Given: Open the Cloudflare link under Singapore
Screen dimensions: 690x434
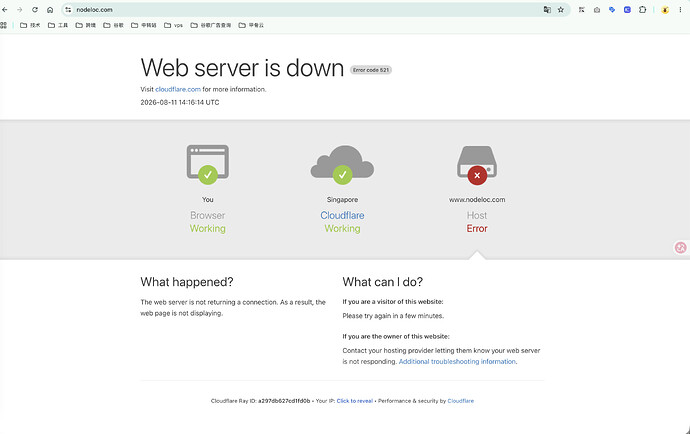Looking at the screenshot, I should 342,215.
